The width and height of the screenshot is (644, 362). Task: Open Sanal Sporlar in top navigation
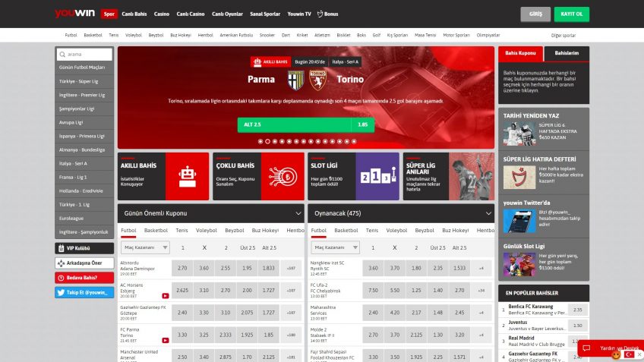click(265, 14)
